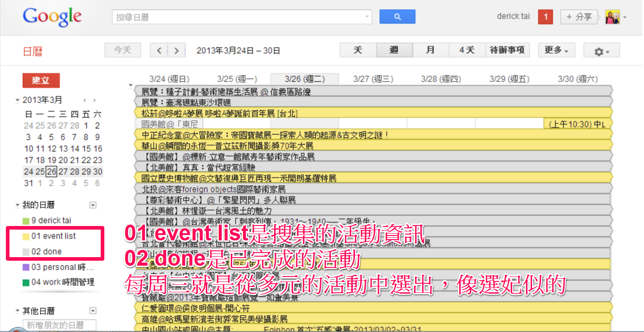Viewport: 644px width, 332px height.
Task: Select date 12 in mini calendar
Action: pos(51,148)
